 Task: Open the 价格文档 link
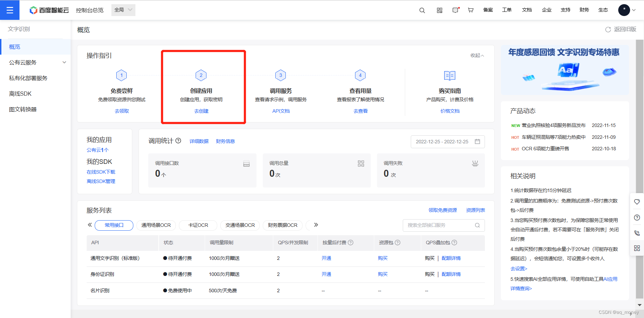pos(450,111)
